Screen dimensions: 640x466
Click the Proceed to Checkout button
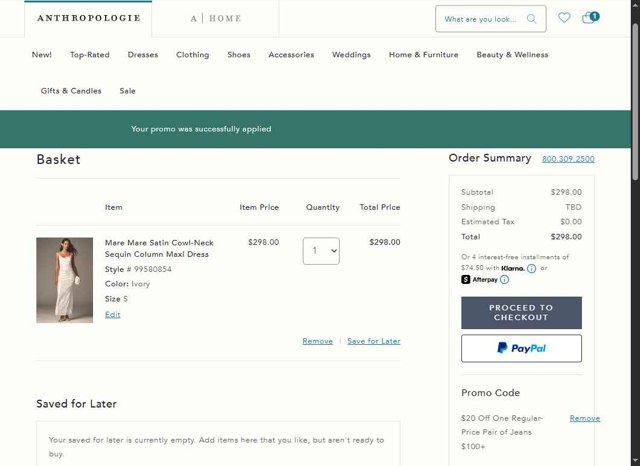pyautogui.click(x=521, y=313)
